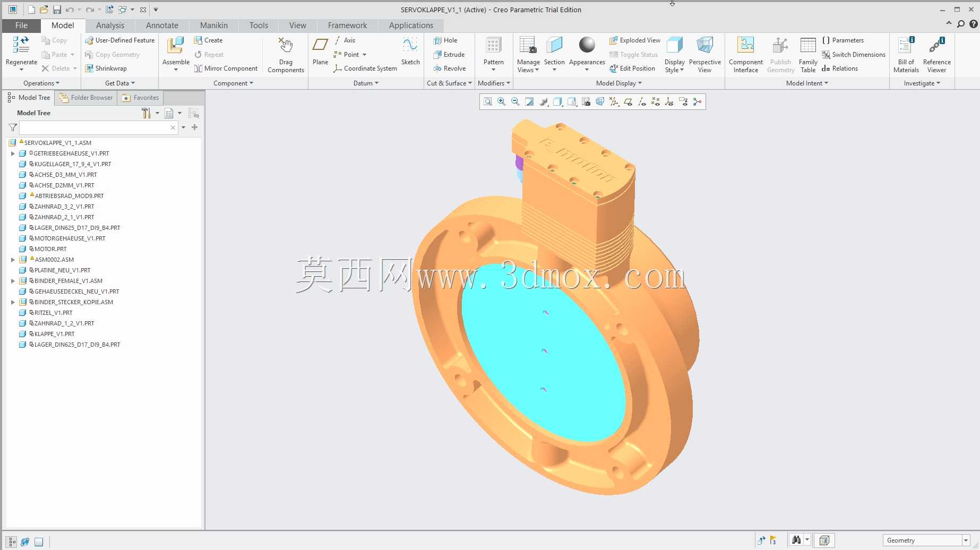Toggle axis display in graphics toolbar
This screenshot has height=550, width=980.
coord(642,102)
